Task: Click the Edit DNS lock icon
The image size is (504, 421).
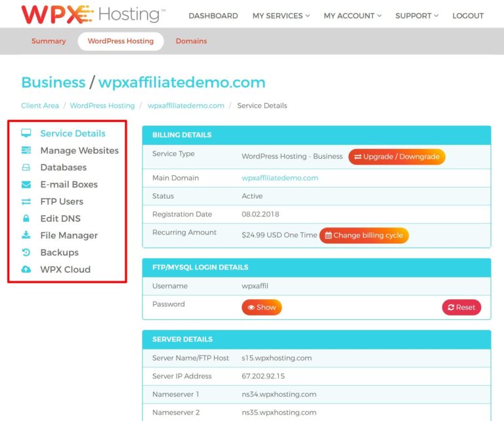Action: tap(26, 218)
